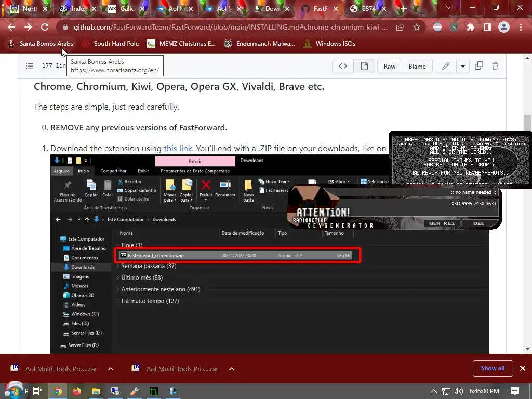Open the tab search chevron
Viewport: 532px width, 399px height.
pyautogui.click(x=448, y=7)
